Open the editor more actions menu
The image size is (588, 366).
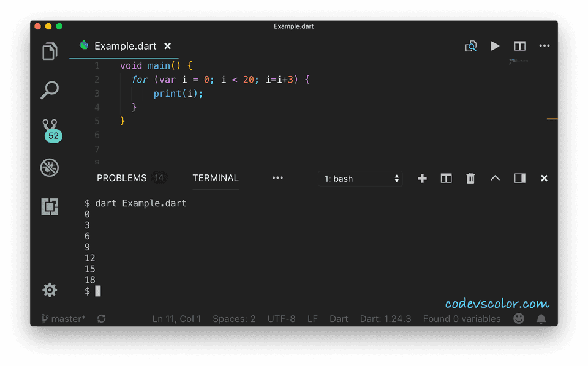pyautogui.click(x=544, y=46)
